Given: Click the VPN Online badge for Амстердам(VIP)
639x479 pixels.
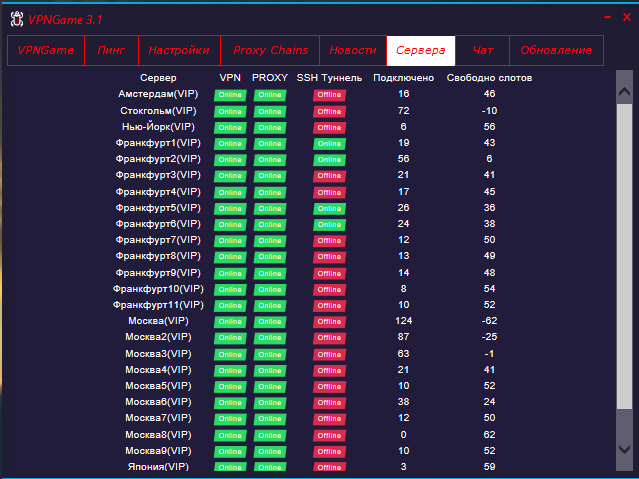Looking at the screenshot, I should 230,95.
